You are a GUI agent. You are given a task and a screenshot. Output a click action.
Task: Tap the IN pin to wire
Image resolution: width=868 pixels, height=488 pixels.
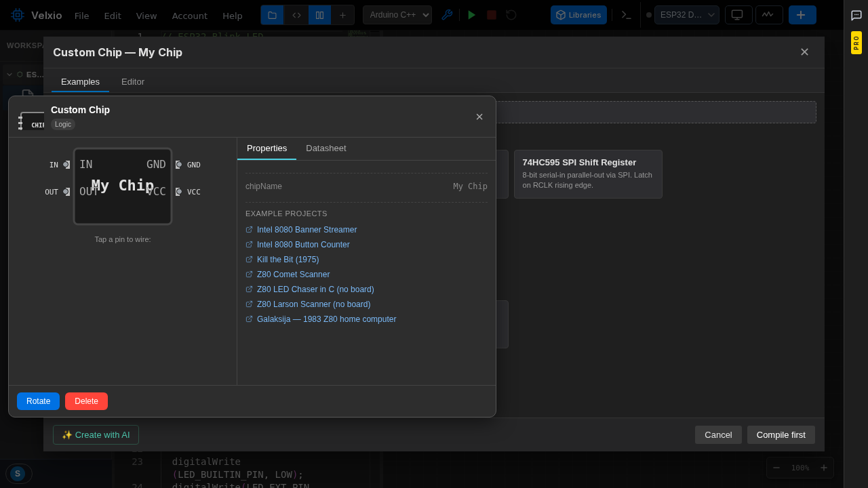[66, 165]
